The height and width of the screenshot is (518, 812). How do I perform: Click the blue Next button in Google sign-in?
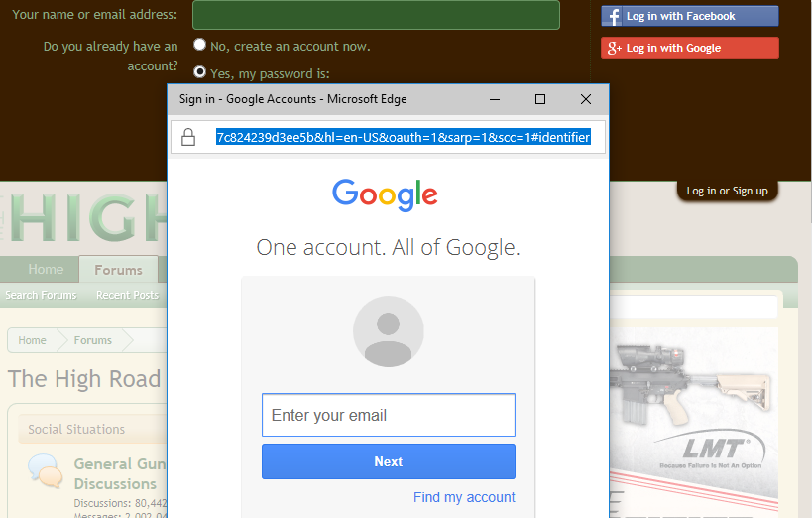389,461
